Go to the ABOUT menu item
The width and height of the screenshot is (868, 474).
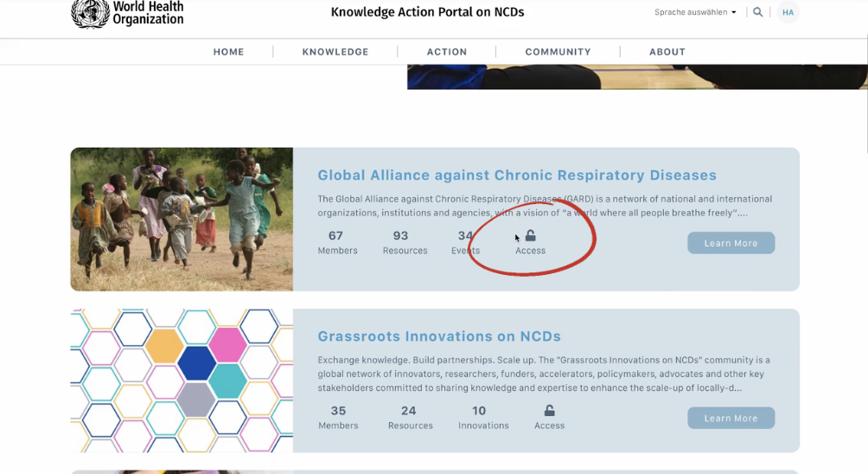pyautogui.click(x=667, y=52)
